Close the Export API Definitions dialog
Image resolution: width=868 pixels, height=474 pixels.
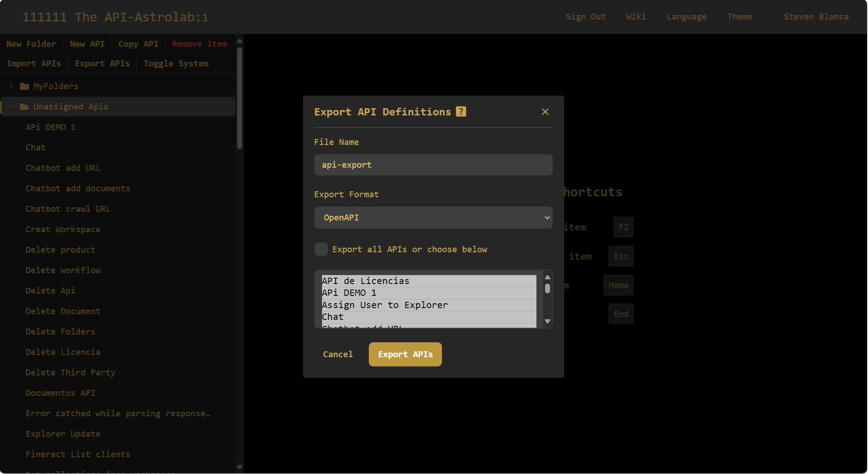coord(545,111)
